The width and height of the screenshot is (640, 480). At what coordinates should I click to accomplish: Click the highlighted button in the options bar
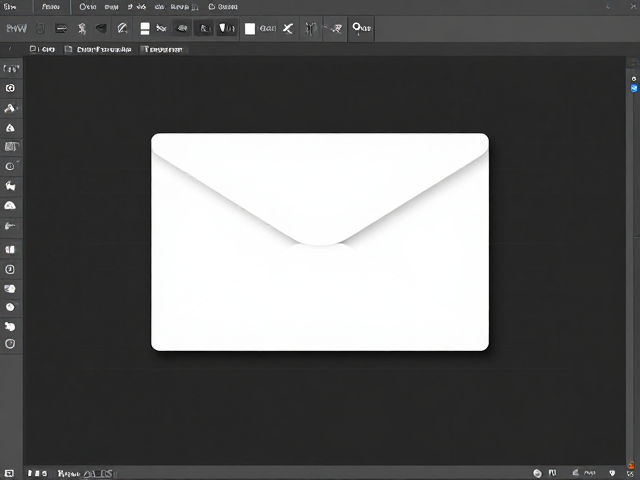point(162,49)
